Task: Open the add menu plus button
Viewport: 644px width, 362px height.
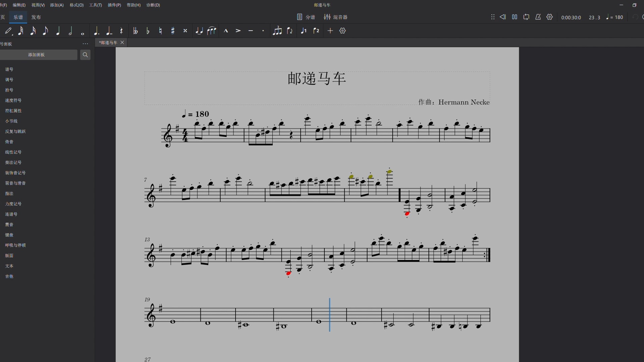Action: 330,31
